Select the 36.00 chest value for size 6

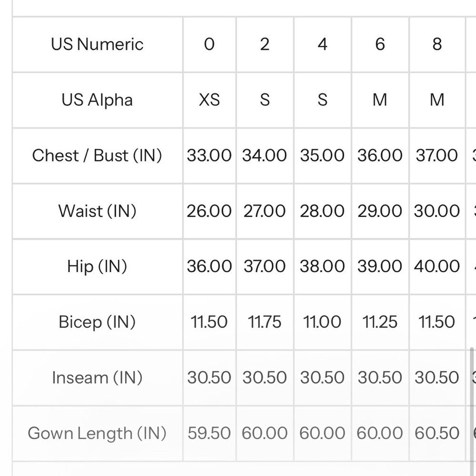click(380, 156)
